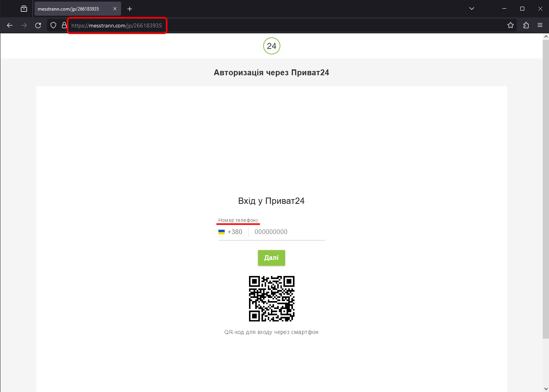Minimize the browser window
549x392 pixels.
[x=504, y=9]
